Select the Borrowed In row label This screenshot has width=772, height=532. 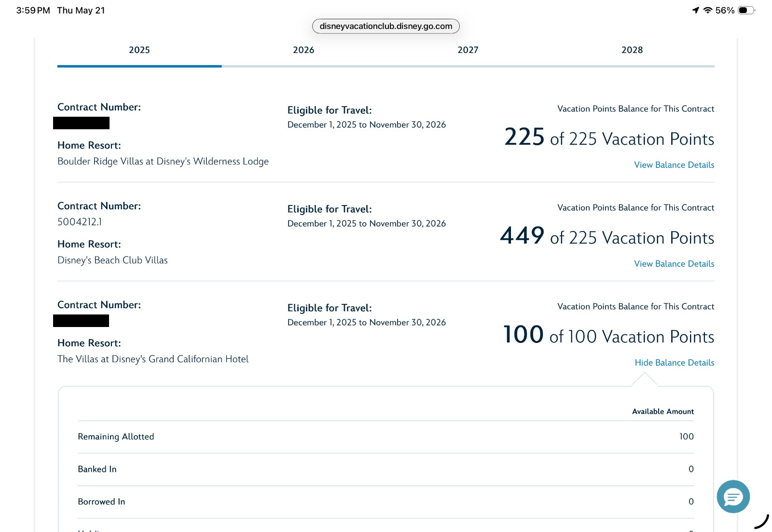(101, 502)
